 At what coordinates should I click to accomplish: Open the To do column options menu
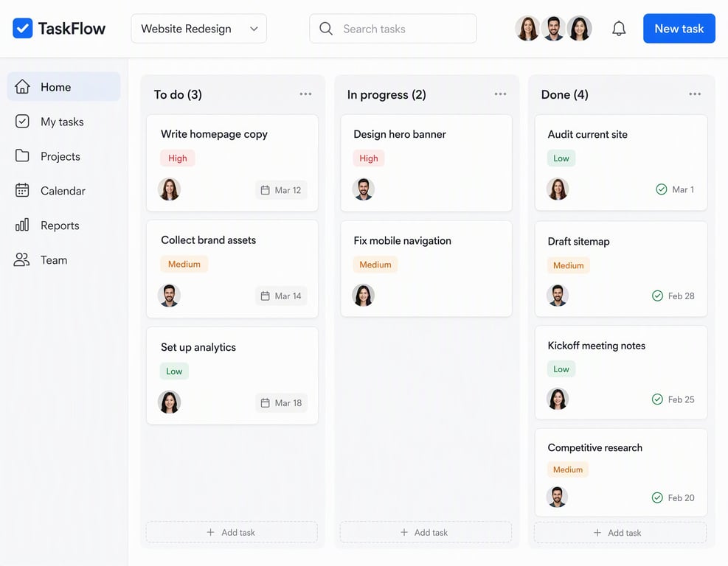305,94
